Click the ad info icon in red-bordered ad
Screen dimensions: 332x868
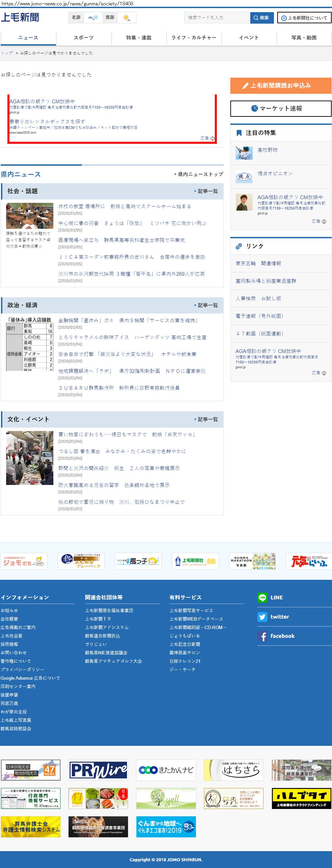pyautogui.click(x=212, y=138)
